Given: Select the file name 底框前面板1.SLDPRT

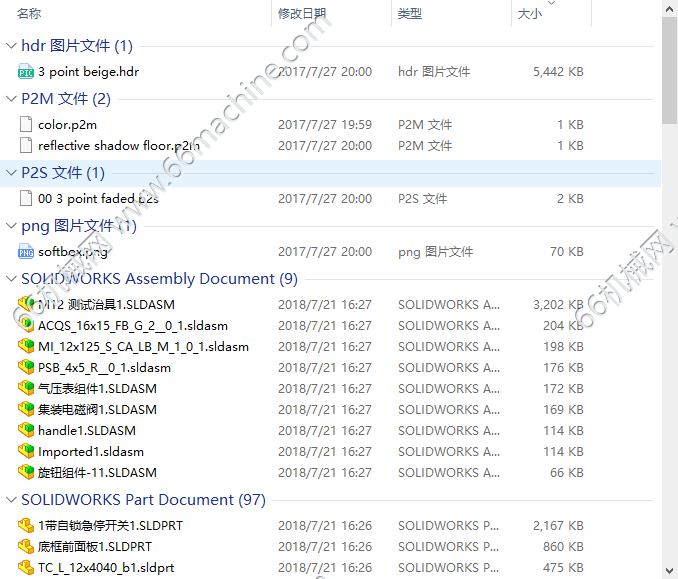Looking at the screenshot, I should click(95, 547).
